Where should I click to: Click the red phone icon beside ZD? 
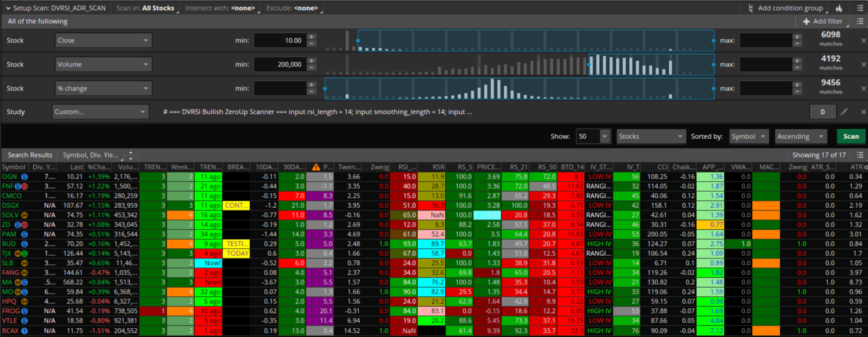[25, 225]
